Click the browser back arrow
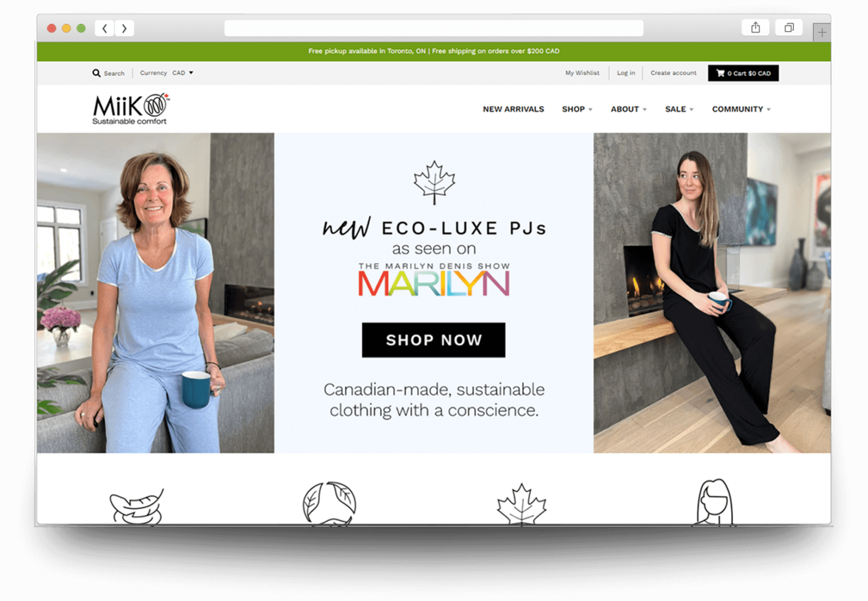Screen dimensions: 868x601 [105, 28]
